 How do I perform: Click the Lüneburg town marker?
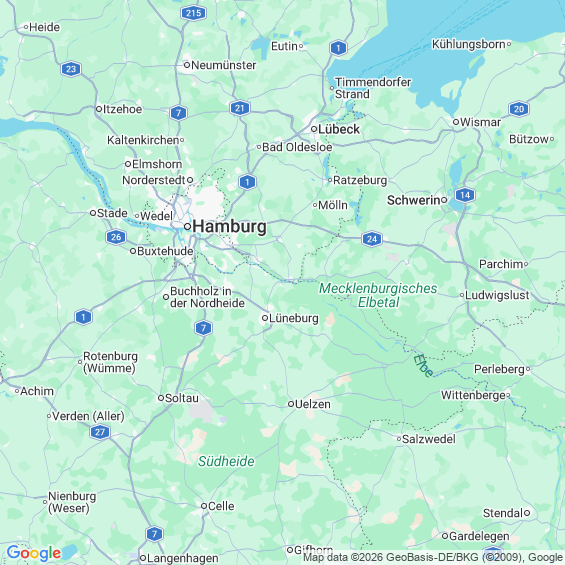click(x=265, y=318)
